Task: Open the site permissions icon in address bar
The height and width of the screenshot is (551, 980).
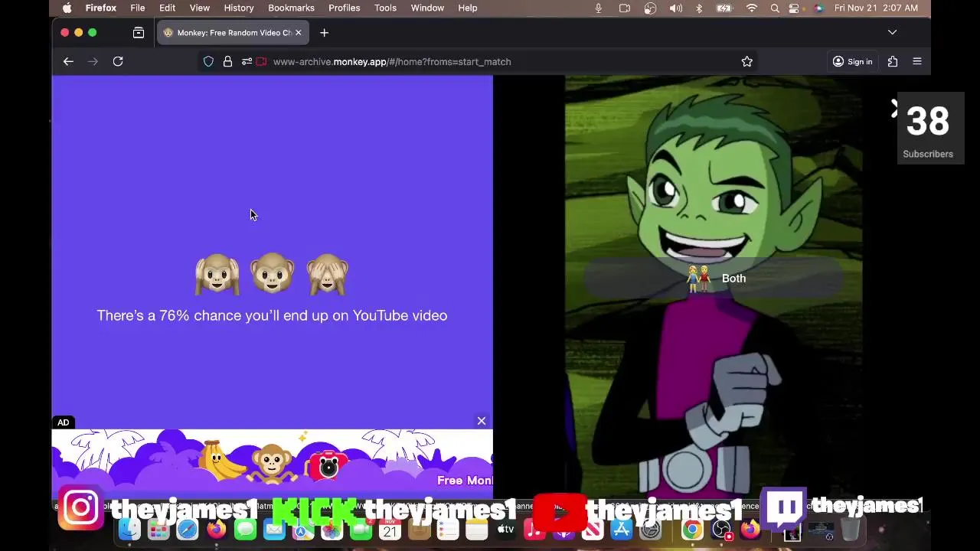Action: coord(247,61)
